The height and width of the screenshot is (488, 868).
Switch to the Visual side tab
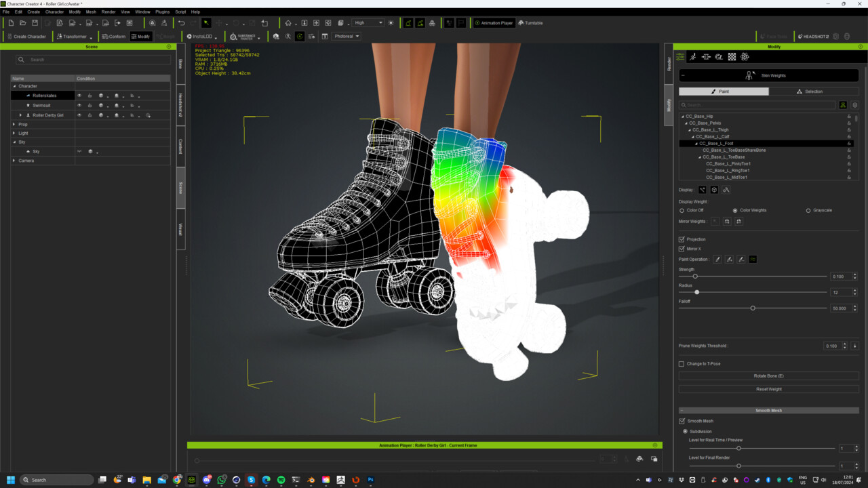point(180,229)
